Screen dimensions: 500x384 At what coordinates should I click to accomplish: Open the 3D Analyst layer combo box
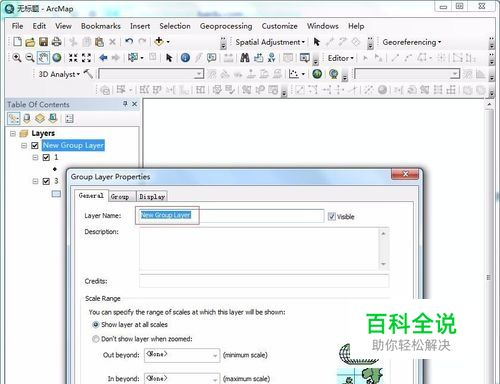pos(151,74)
